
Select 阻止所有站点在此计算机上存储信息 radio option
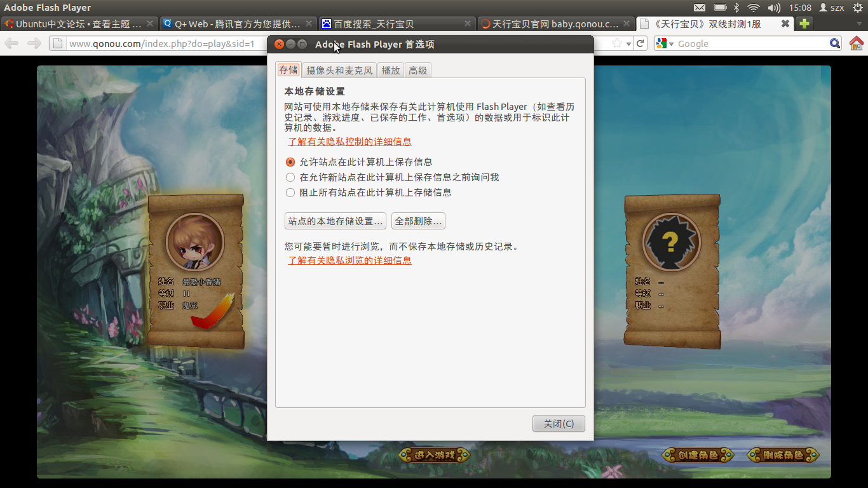click(x=369, y=193)
